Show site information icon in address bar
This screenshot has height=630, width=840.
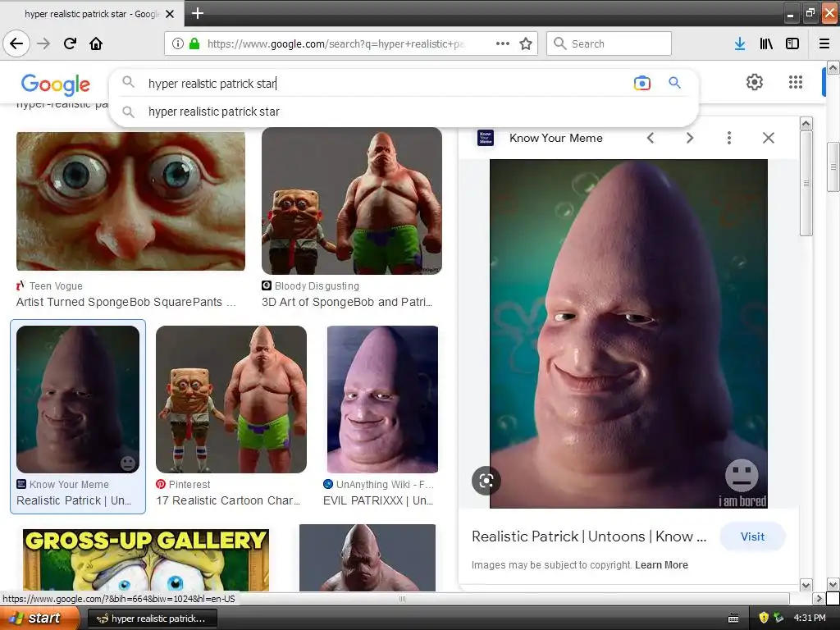click(x=178, y=44)
